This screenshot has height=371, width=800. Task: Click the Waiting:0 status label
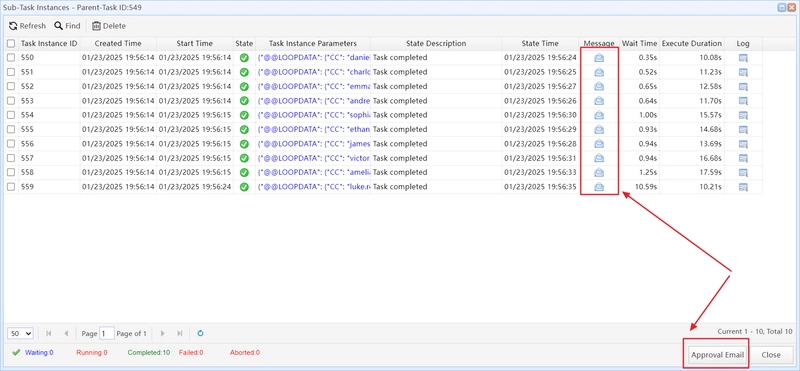click(39, 353)
